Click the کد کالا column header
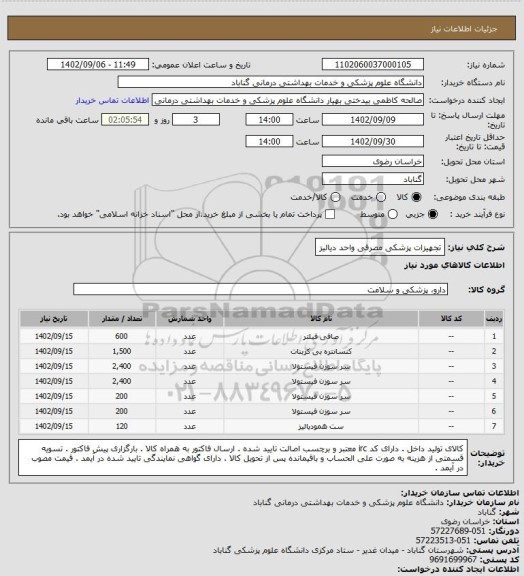This screenshot has width=524, height=576. pos(451,319)
